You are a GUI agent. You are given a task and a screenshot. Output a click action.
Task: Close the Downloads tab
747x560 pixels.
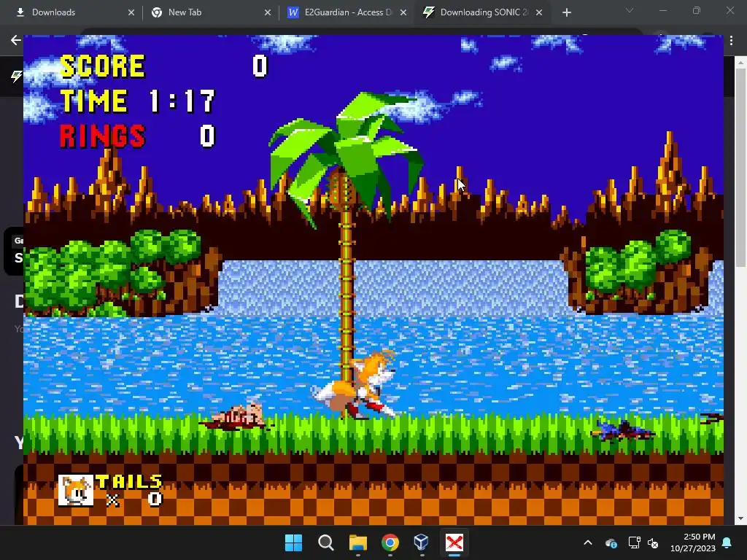[x=131, y=12]
